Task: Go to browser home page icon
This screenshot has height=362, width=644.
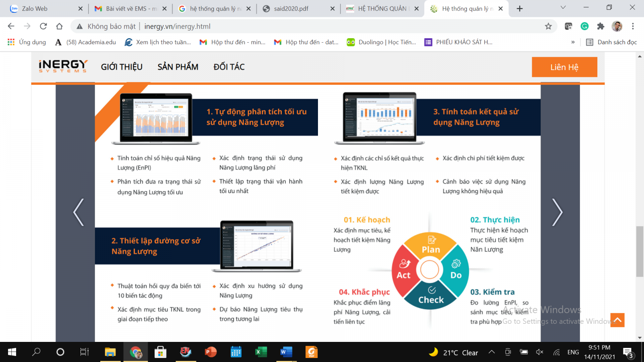Action: tap(59, 26)
